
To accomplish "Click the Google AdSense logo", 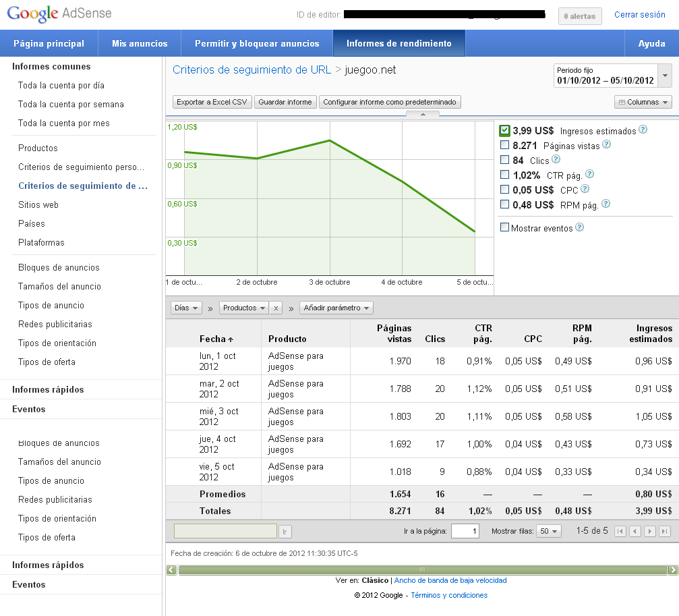I will tap(59, 13).
